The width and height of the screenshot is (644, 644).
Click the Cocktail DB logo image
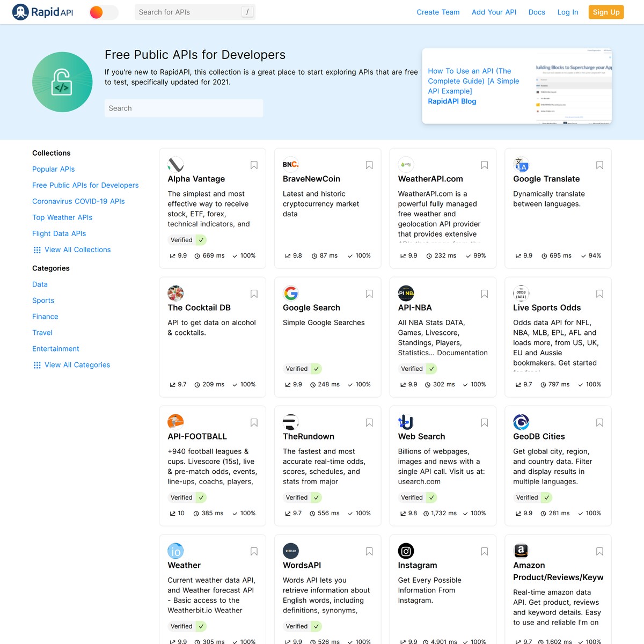[x=175, y=294]
